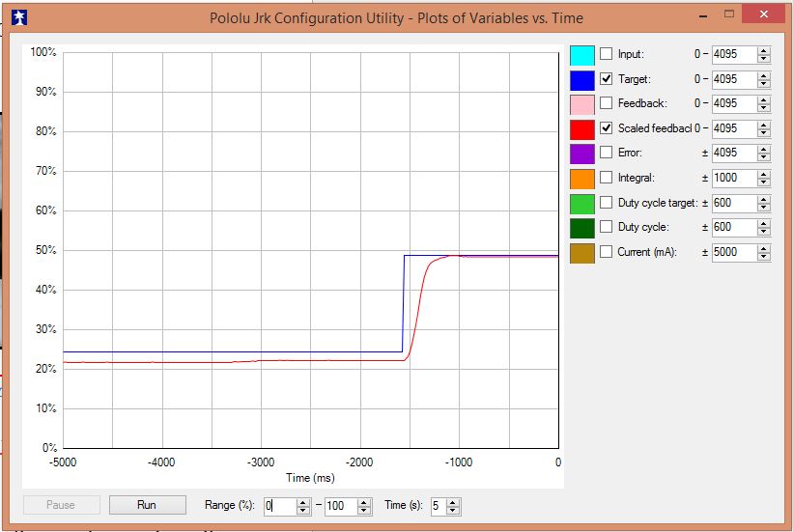Click the Integral range field showing 1000
793x532 pixels.
pyautogui.click(x=734, y=178)
